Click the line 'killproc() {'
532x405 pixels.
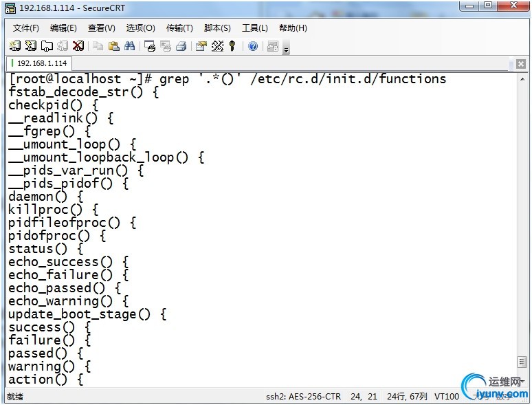coord(53,210)
